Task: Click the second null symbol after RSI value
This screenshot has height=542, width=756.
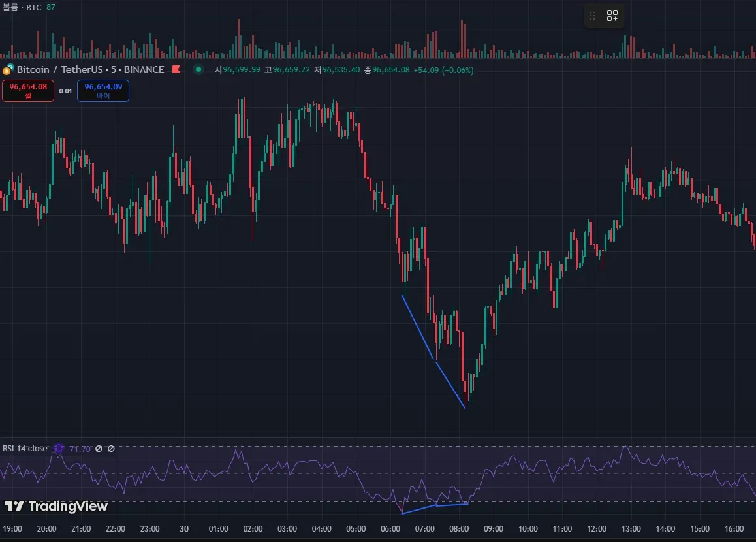Action: pos(111,449)
